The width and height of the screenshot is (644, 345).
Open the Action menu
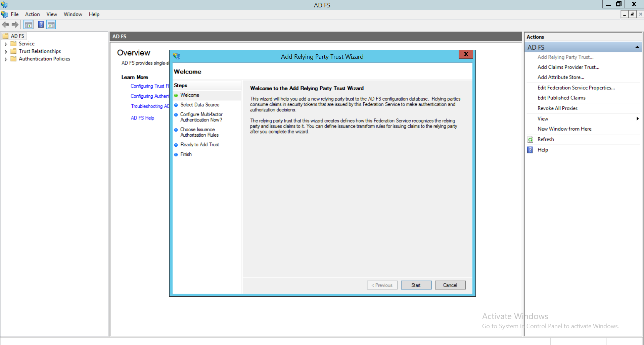[32, 14]
